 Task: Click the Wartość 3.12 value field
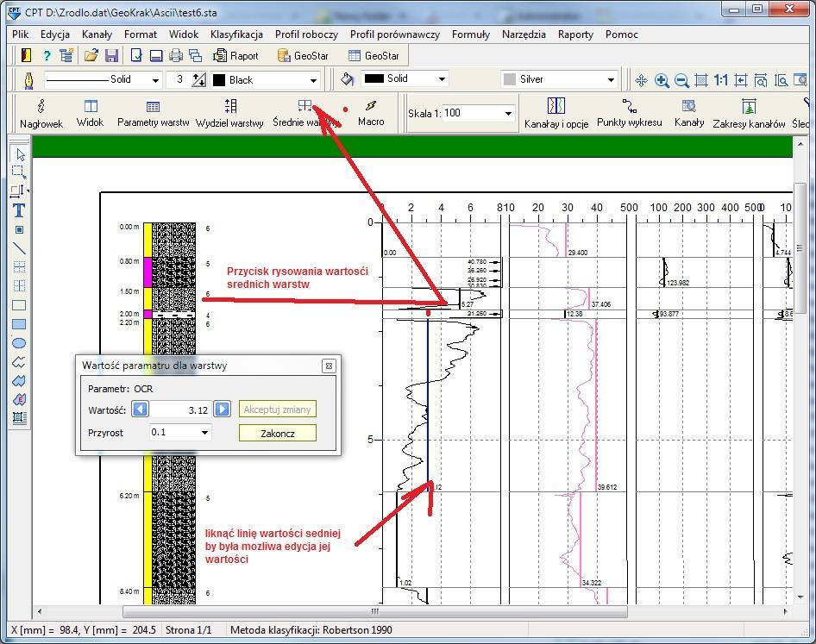coord(180,410)
